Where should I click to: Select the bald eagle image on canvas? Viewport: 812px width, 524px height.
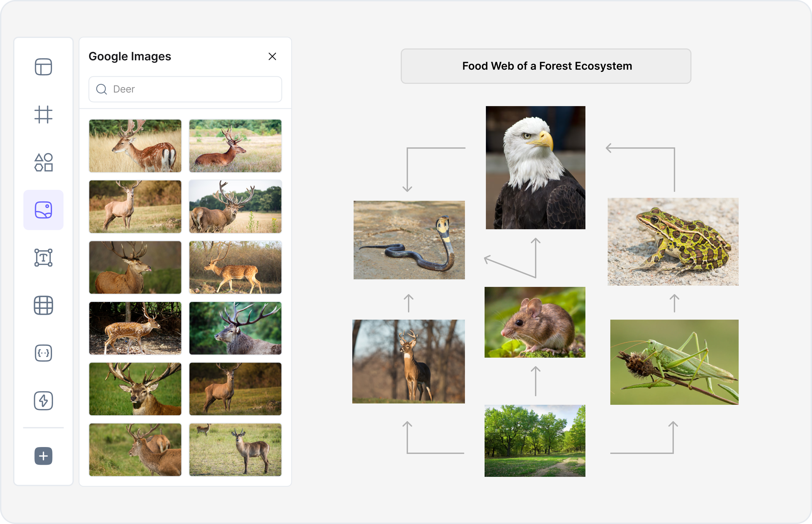coord(535,167)
